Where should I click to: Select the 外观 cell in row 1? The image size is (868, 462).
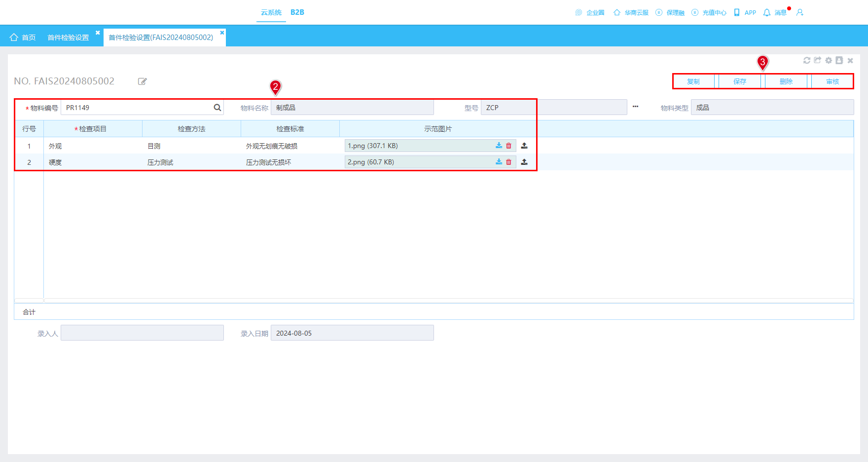click(93, 146)
